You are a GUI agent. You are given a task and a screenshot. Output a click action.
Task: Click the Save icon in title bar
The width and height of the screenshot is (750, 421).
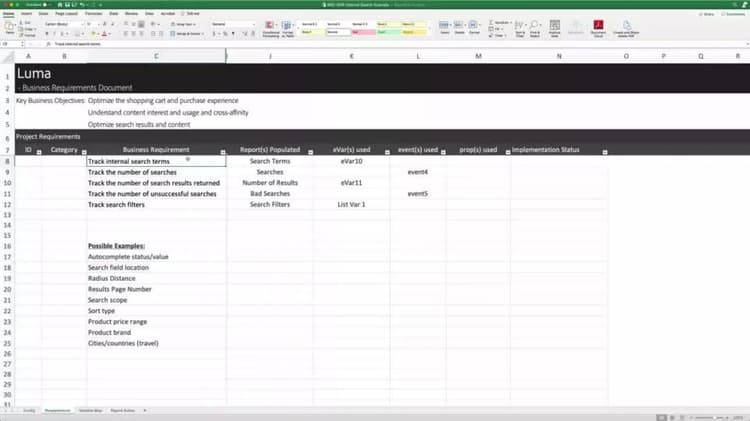67,5
